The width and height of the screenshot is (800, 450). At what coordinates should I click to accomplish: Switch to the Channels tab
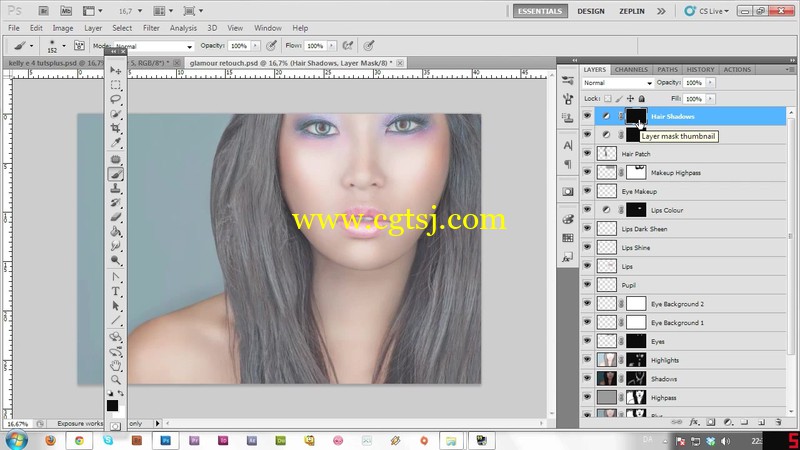pyautogui.click(x=631, y=69)
